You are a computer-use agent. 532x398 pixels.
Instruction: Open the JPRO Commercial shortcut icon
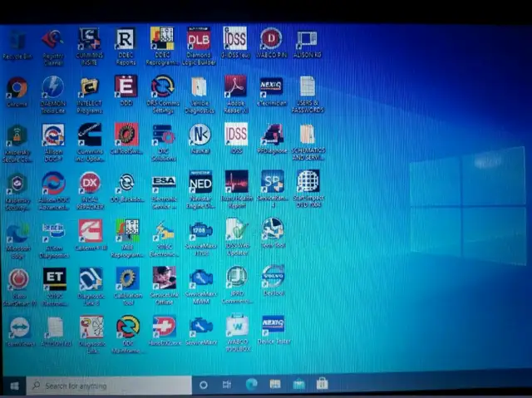pyautogui.click(x=237, y=278)
